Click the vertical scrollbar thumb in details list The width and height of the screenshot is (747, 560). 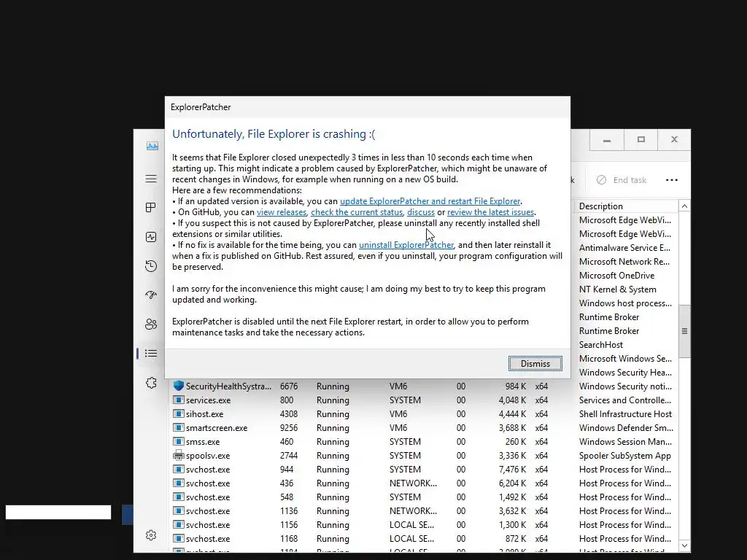(684, 331)
